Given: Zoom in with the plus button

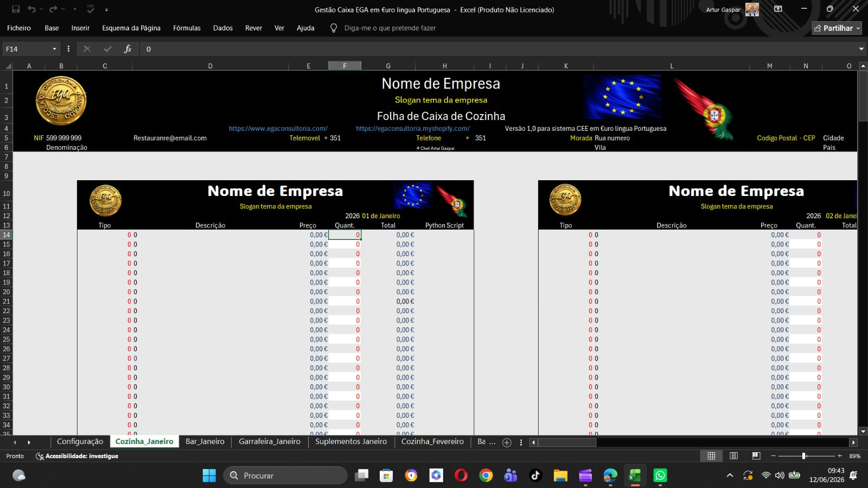Looking at the screenshot, I should (x=840, y=456).
